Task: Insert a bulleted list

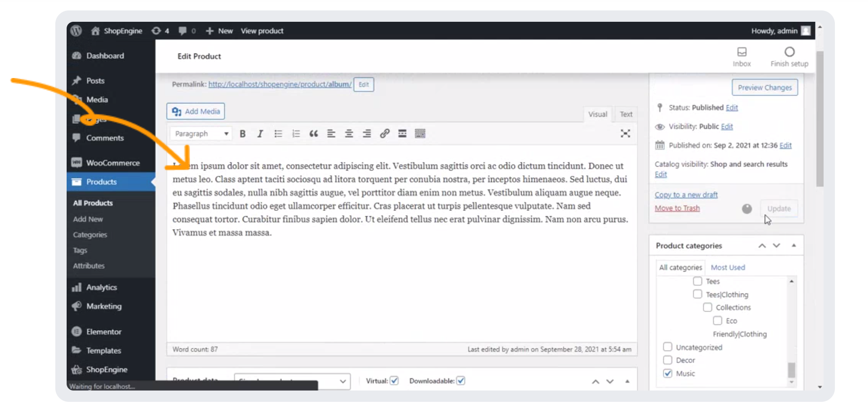Action: pos(278,134)
